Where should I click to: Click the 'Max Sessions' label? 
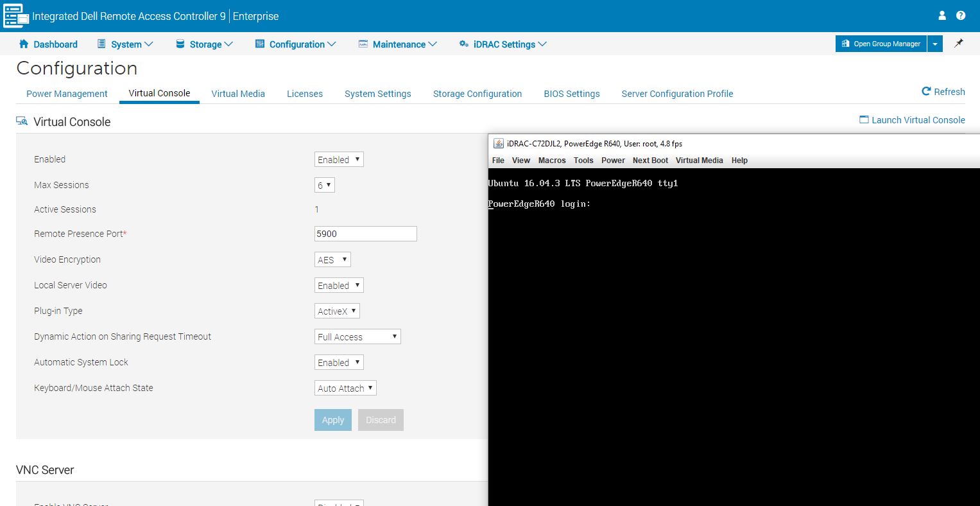pos(62,185)
